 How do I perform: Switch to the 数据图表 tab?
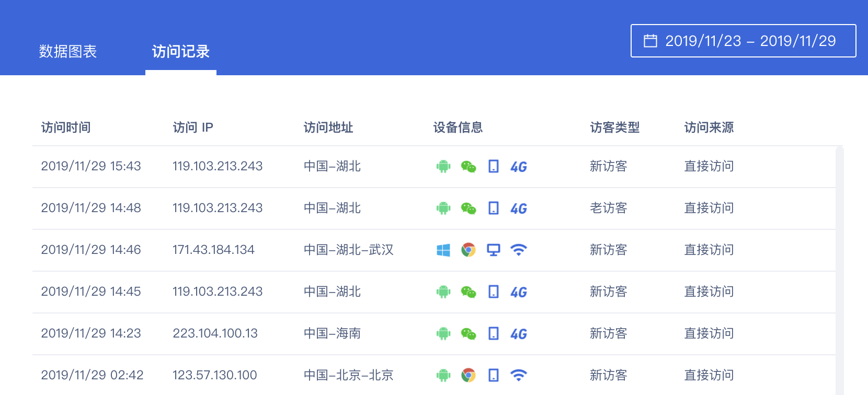[68, 51]
